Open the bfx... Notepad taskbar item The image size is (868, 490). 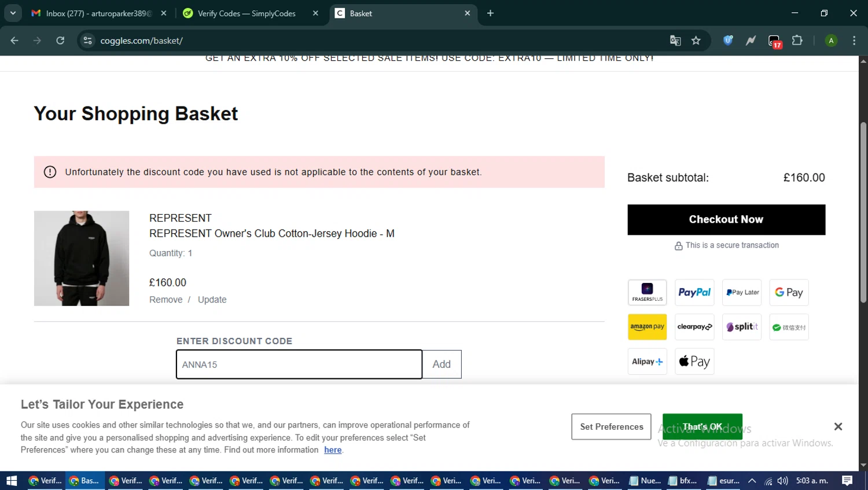[x=683, y=481]
